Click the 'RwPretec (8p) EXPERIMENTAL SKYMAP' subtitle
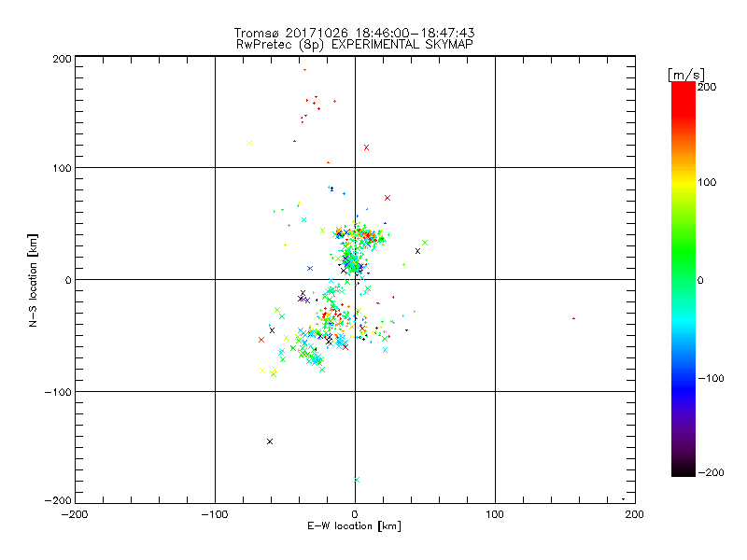The width and height of the screenshot is (747, 560). coord(354,45)
